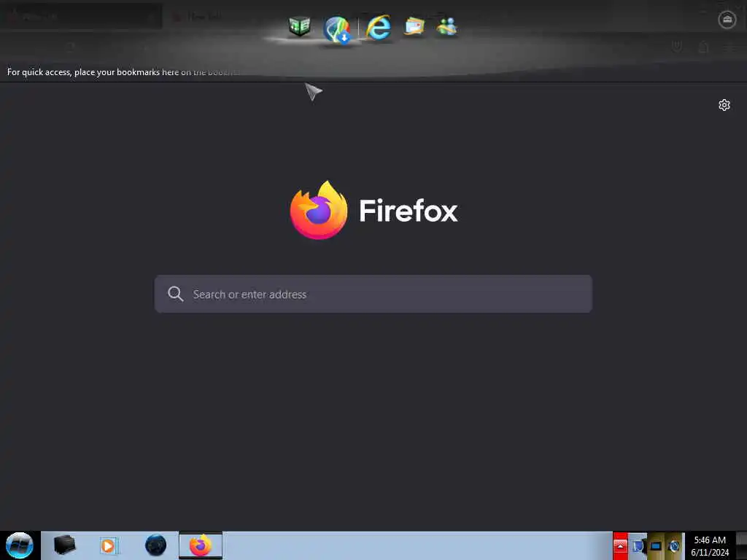Launch Windows Media Player from taskbar

[109, 545]
